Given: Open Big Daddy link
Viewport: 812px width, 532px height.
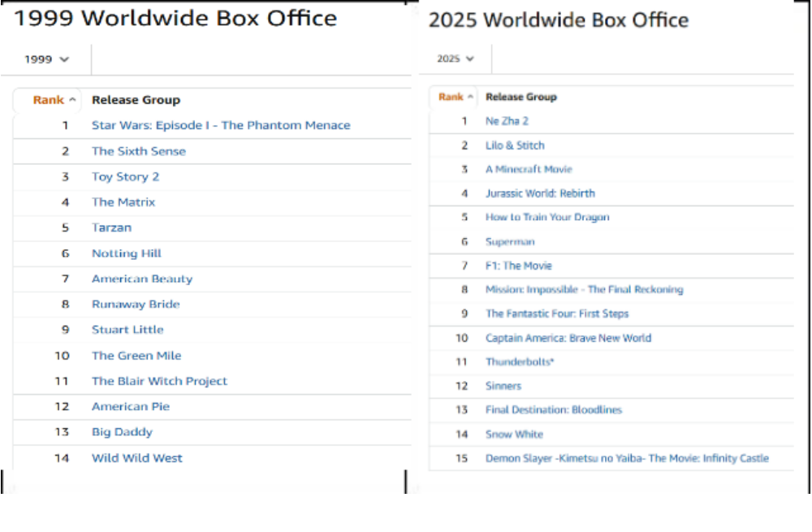Looking at the screenshot, I should (123, 432).
